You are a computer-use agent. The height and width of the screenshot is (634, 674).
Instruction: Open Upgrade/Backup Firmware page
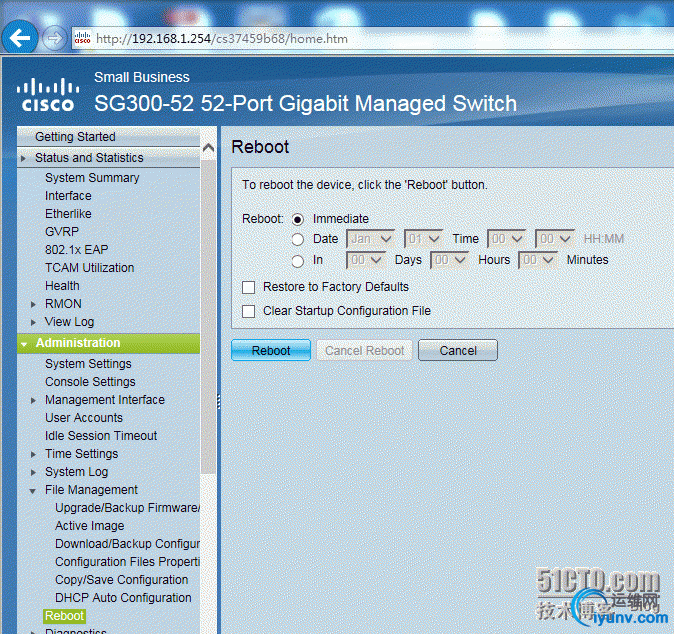point(127,508)
